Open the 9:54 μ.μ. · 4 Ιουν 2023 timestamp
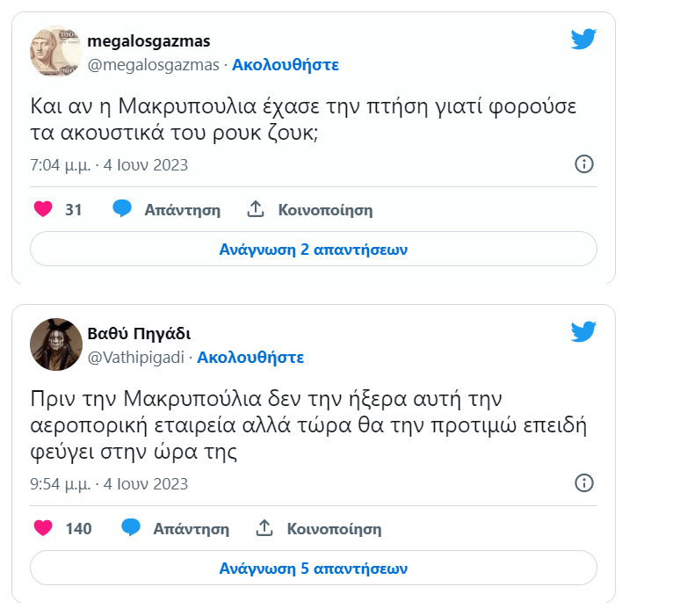Screen dimensions: 673x616 tap(109, 483)
